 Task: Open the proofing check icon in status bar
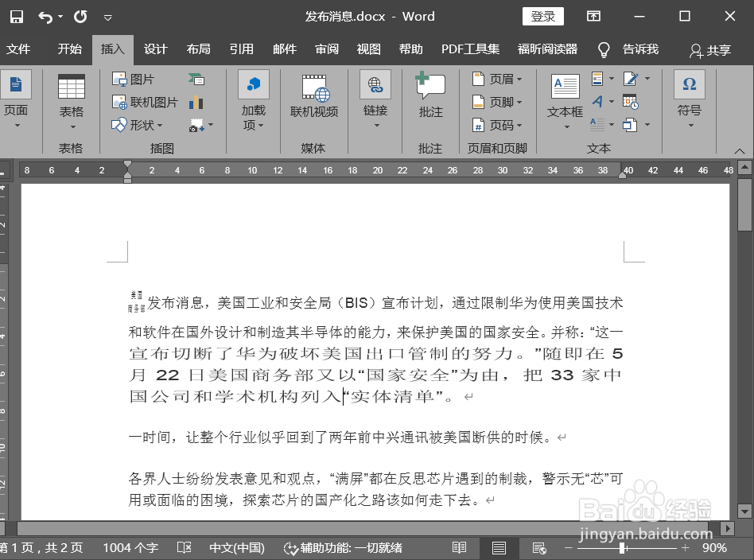click(x=185, y=547)
